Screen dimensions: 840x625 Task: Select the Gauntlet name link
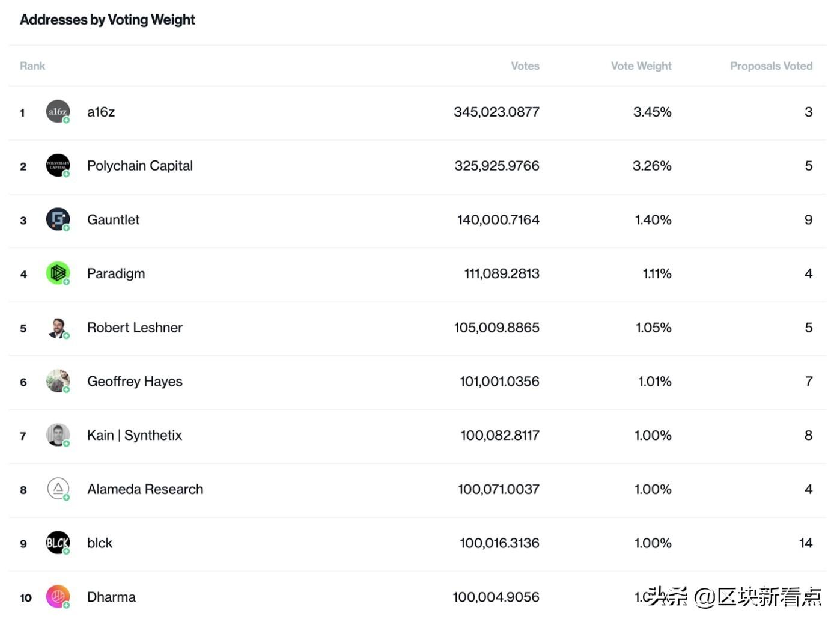click(113, 219)
